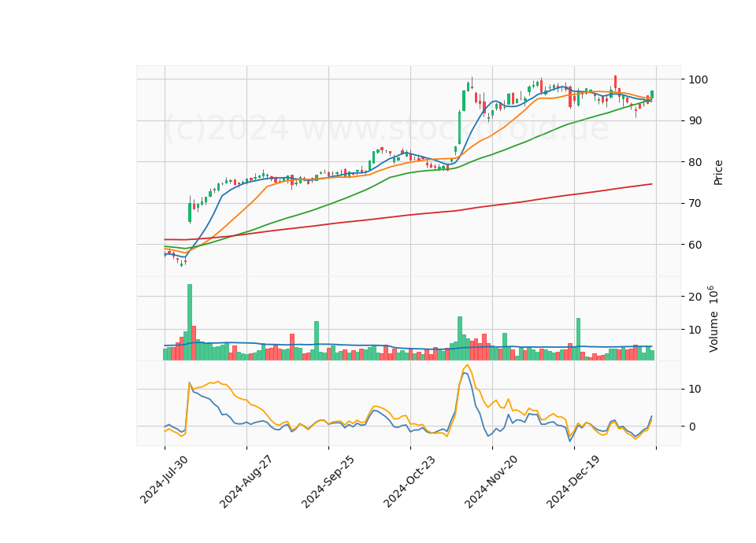This screenshot has height=543, width=756.
Task: Click the tall green volume bar in late December
Action: tap(578, 338)
